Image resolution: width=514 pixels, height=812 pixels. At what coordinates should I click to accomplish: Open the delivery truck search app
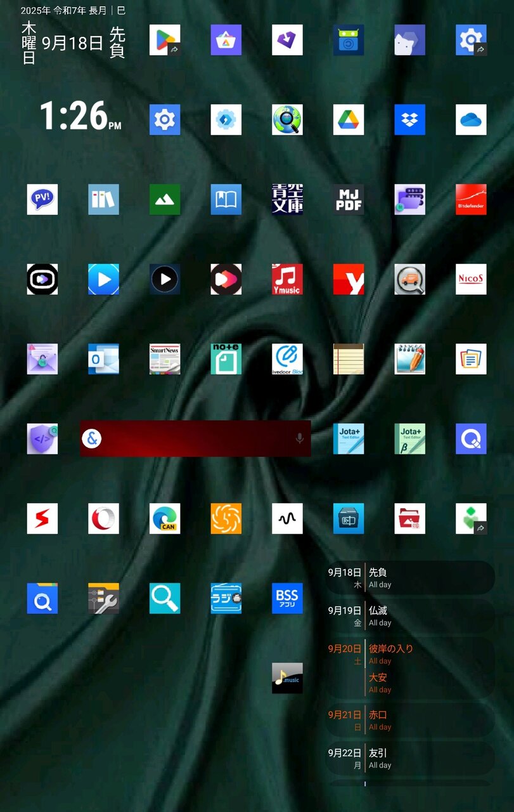410,279
